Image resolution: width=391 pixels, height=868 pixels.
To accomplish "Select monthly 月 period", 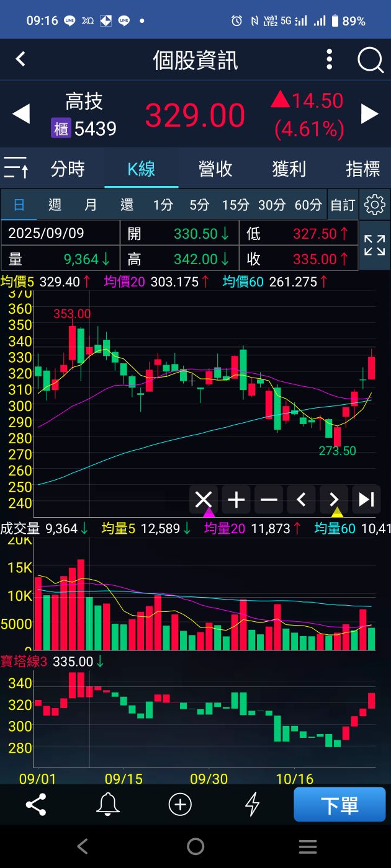I will click(x=91, y=205).
